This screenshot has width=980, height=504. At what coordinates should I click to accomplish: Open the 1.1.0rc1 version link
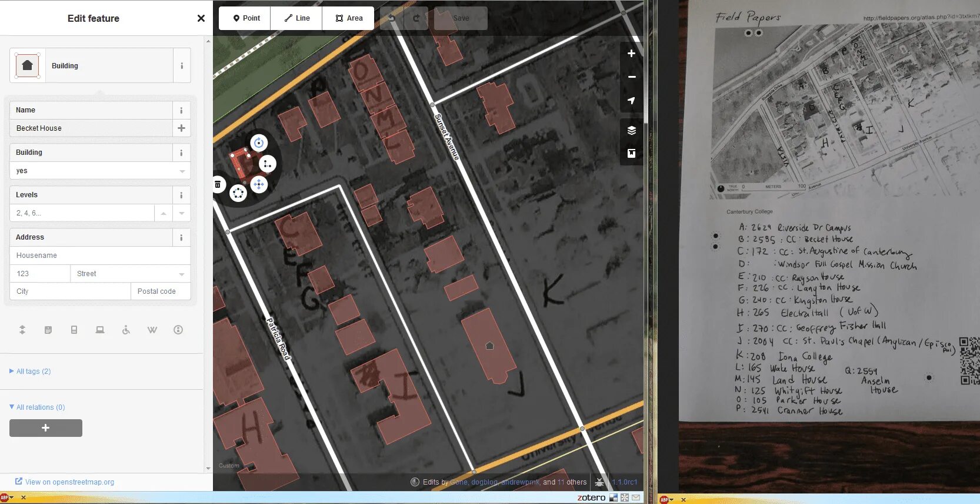[625, 482]
